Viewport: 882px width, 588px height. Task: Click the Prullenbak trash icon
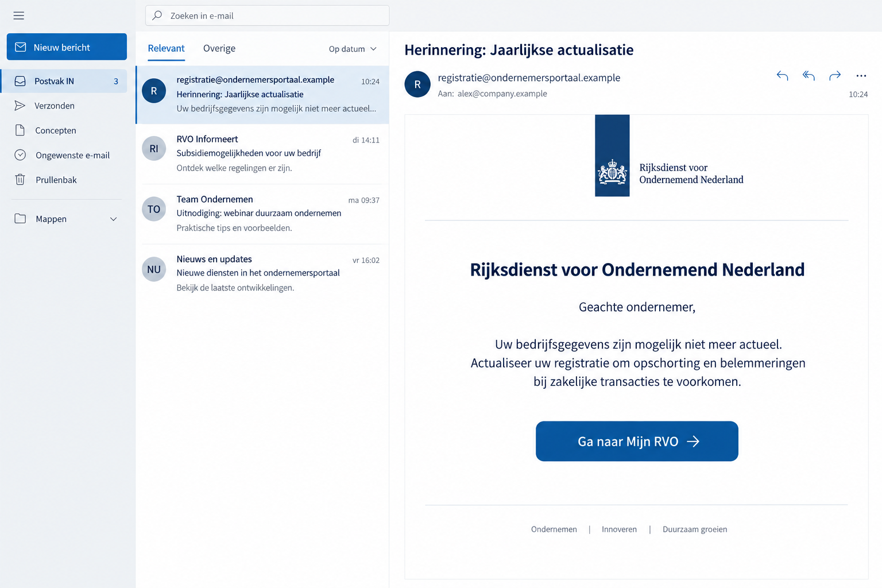[20, 180]
